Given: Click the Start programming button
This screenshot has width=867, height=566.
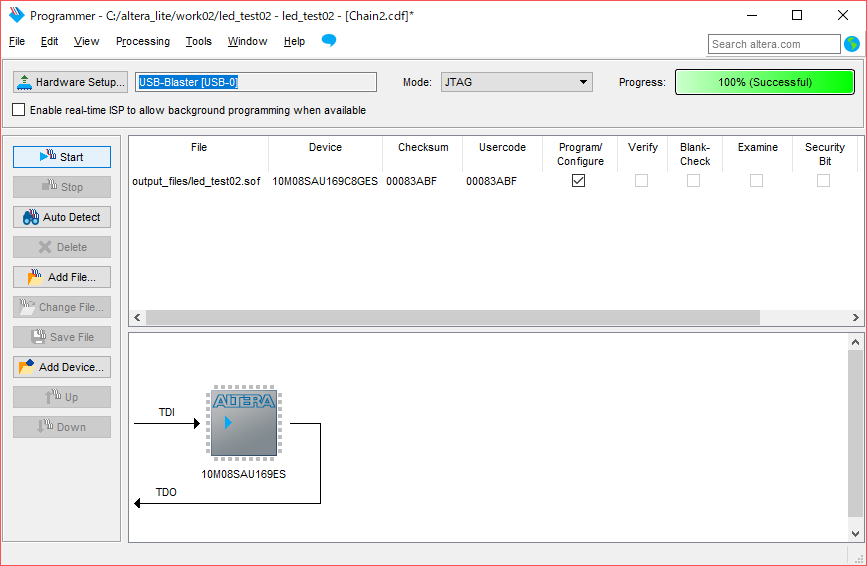Looking at the screenshot, I should pyautogui.click(x=61, y=157).
